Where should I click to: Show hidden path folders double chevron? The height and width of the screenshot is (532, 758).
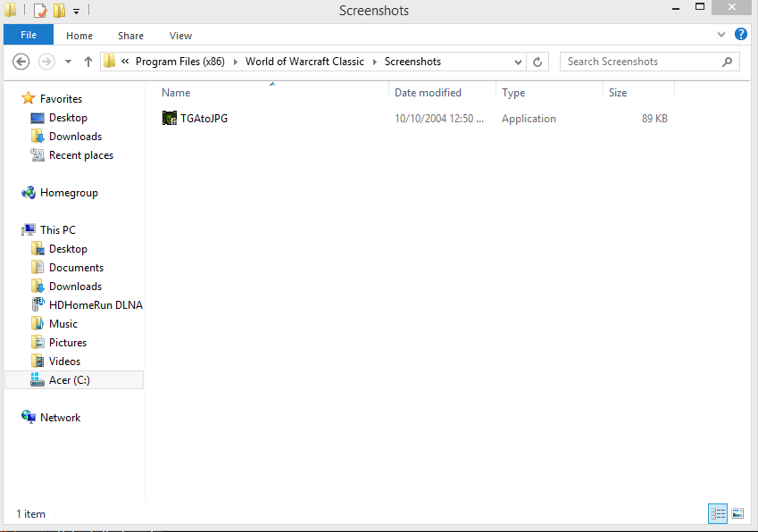click(125, 62)
